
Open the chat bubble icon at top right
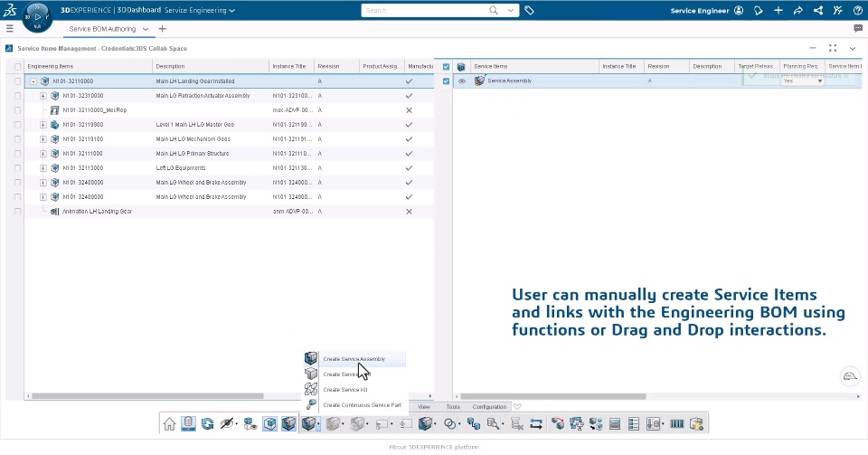tap(858, 28)
